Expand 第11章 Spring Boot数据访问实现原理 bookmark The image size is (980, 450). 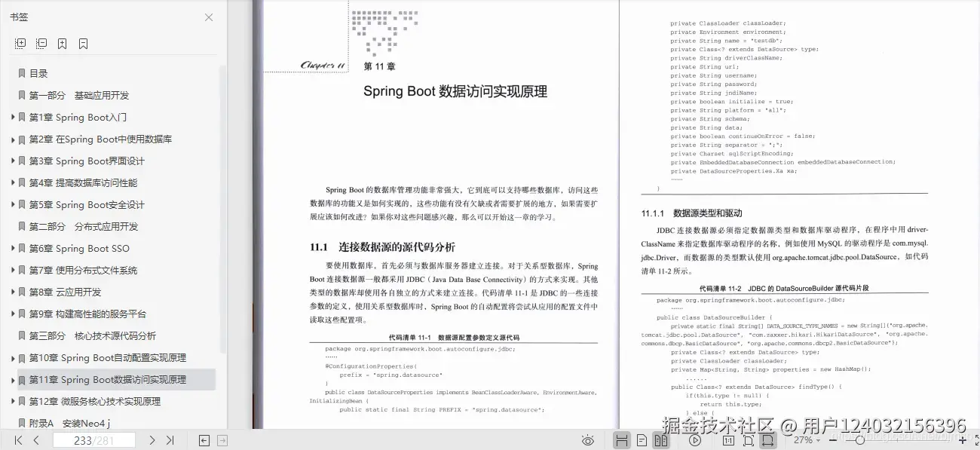[x=13, y=379]
